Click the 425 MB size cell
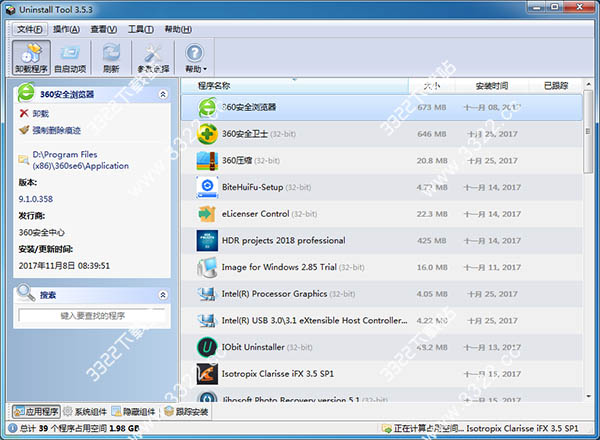 (x=432, y=241)
